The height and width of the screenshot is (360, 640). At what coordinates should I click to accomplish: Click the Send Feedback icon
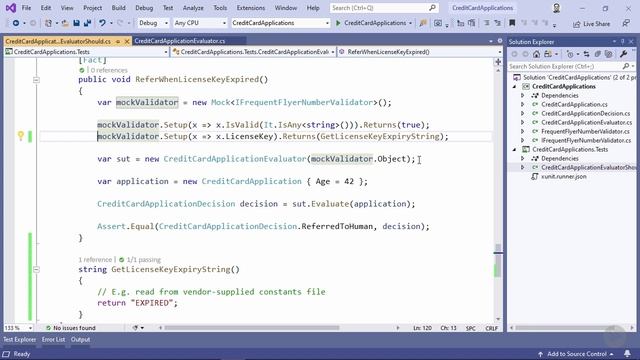tap(626, 23)
